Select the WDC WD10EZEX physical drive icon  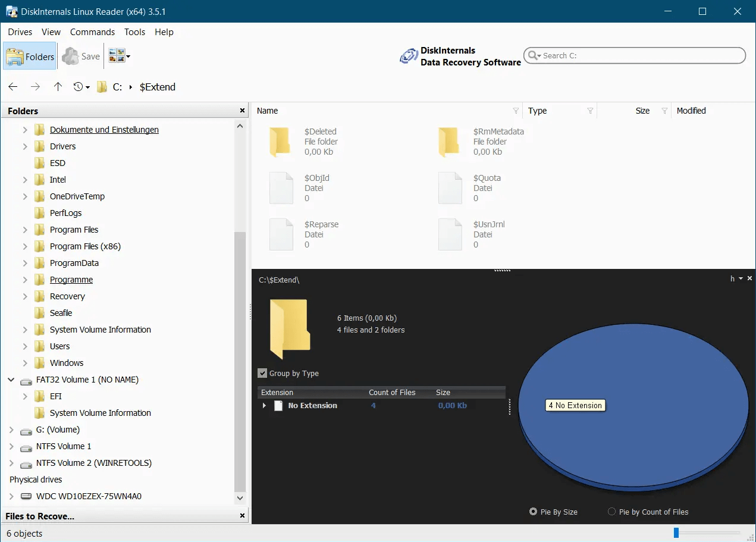[27, 496]
